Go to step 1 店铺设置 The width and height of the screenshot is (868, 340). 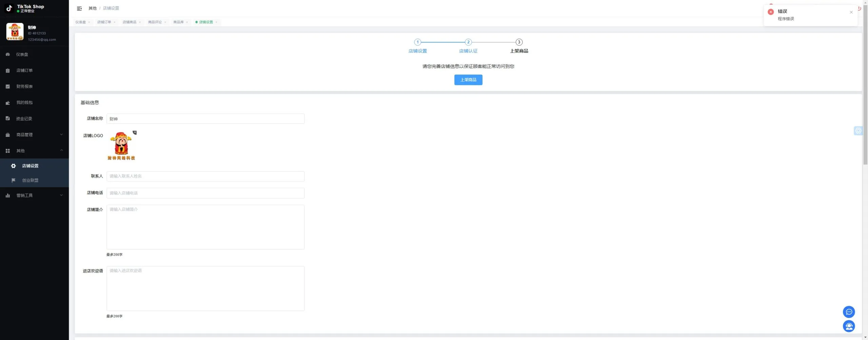click(x=418, y=42)
